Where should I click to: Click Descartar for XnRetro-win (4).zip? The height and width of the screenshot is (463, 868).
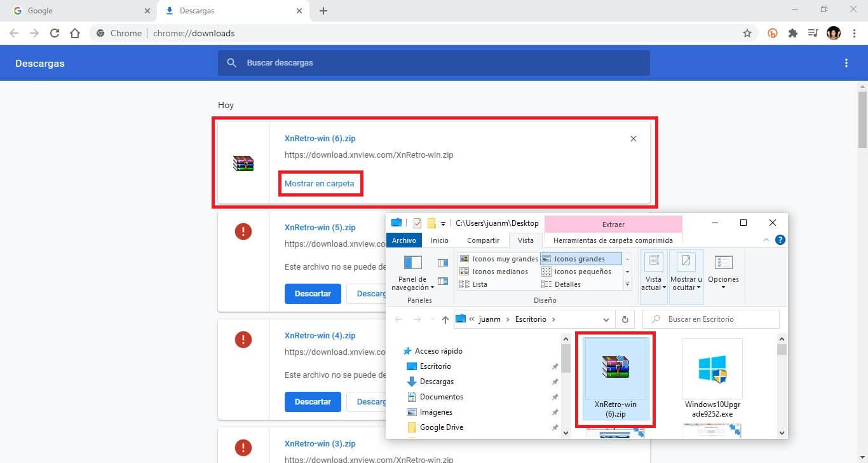tap(313, 402)
